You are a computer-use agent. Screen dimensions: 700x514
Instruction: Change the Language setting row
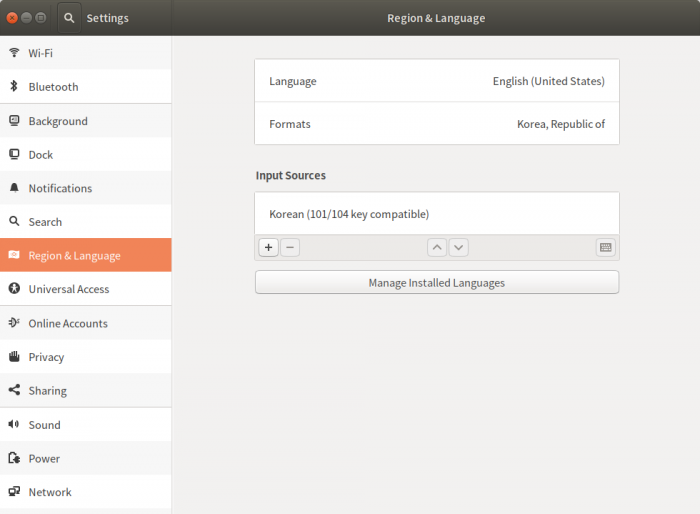coord(436,81)
